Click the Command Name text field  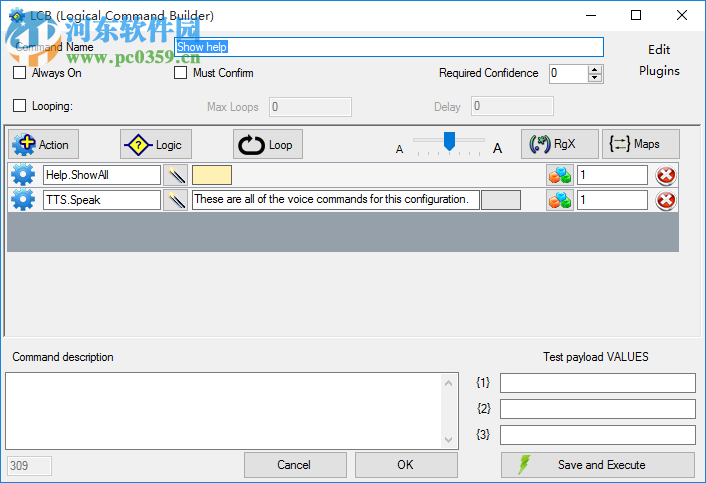(x=389, y=47)
